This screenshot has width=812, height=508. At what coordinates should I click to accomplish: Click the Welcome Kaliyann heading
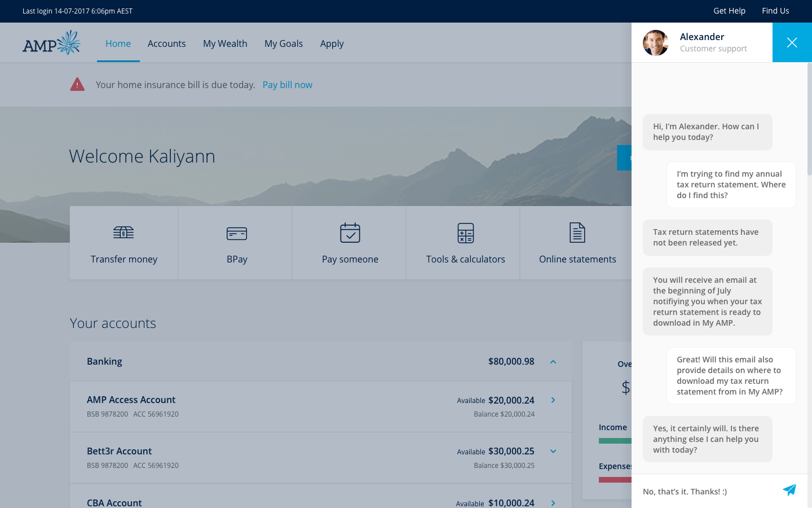tap(142, 156)
